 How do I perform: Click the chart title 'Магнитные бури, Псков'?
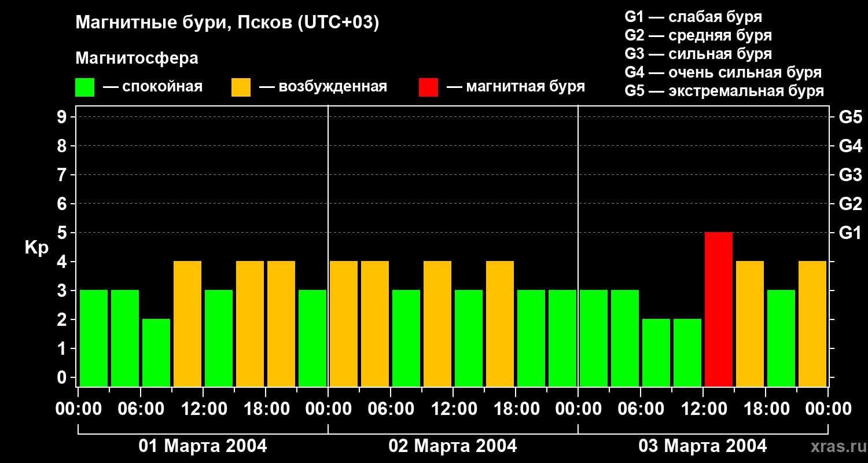click(227, 23)
